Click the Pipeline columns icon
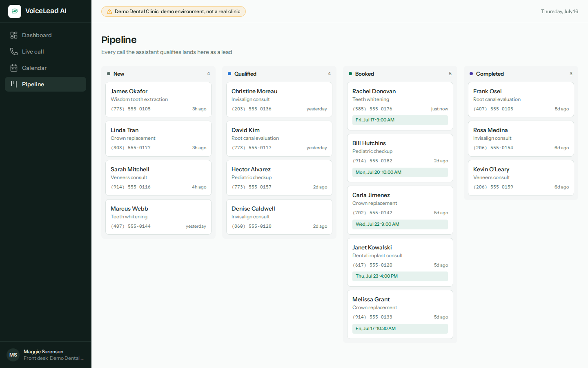 14,84
